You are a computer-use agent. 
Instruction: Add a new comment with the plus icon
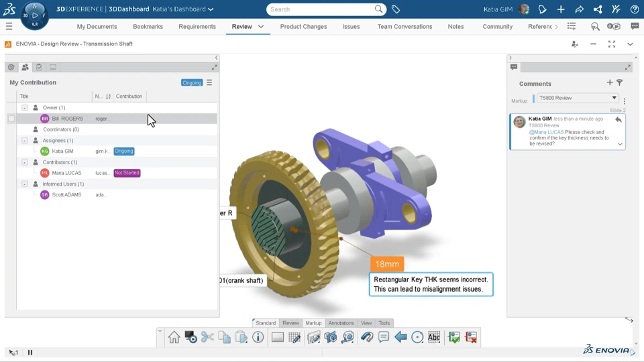(610, 83)
